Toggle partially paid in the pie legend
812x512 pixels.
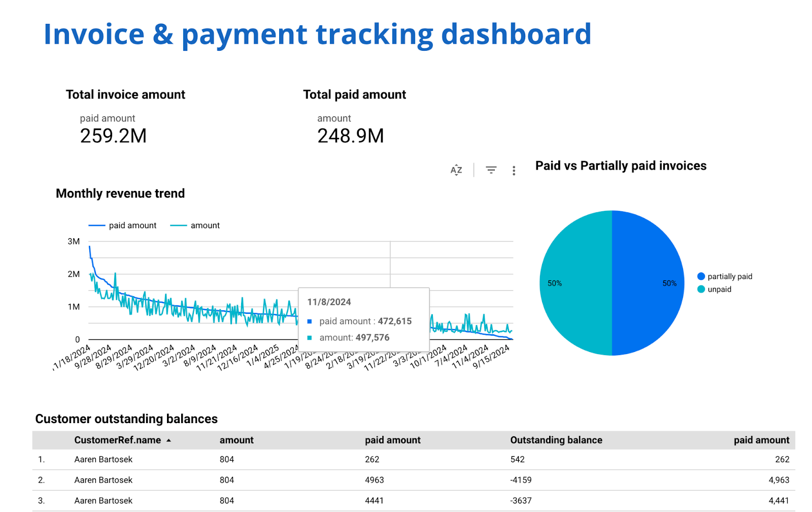coord(730,276)
